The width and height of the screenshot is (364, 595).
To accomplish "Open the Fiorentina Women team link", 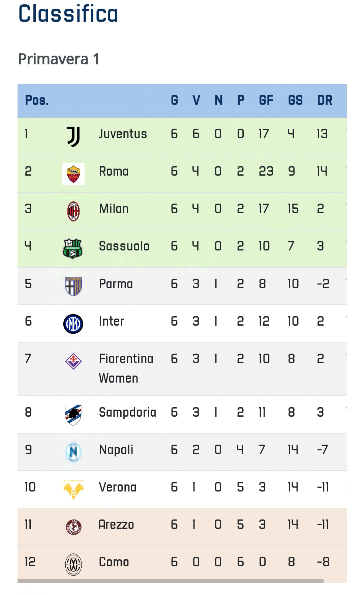I will [x=126, y=368].
